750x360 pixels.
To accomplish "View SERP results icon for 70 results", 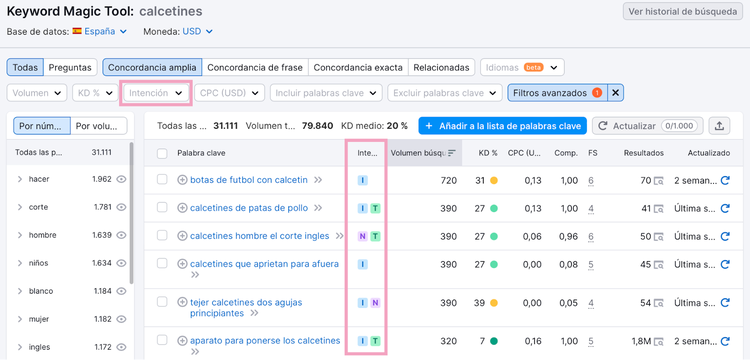I will click(659, 181).
